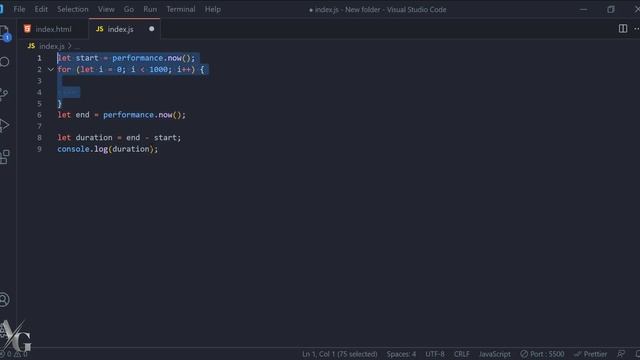Open the Extensions view icon
The image size is (640, 360).
5,157
